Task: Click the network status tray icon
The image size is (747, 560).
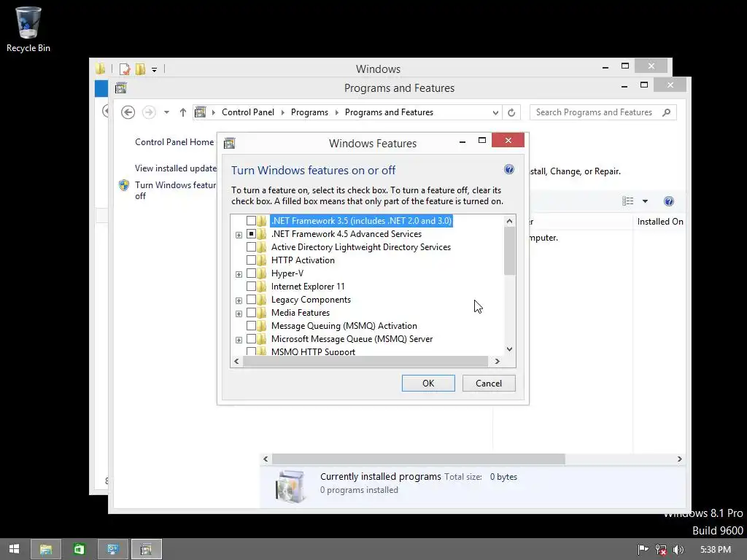Action: (661, 550)
